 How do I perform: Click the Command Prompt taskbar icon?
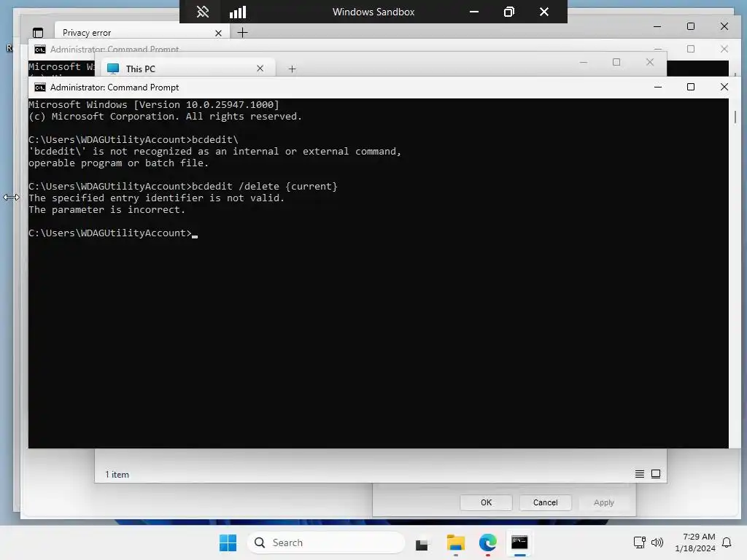click(519, 542)
